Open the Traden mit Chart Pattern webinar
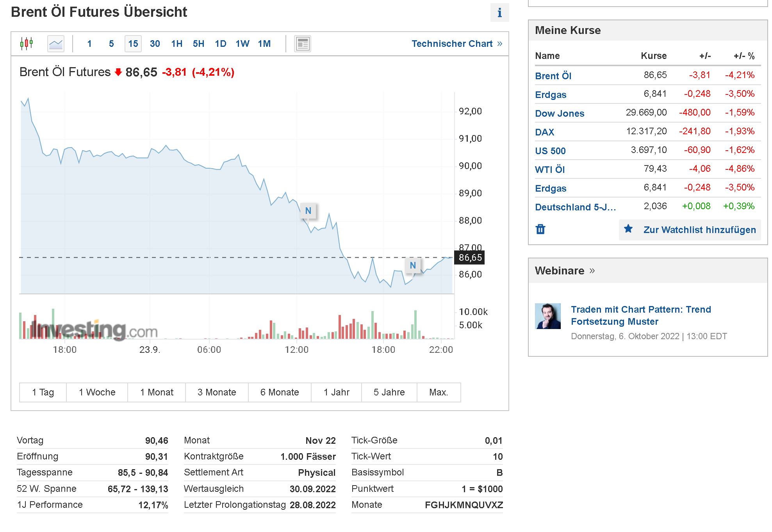 click(641, 315)
